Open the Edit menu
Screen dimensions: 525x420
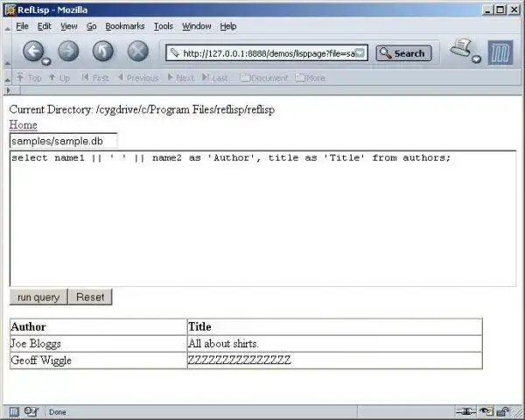tap(45, 26)
